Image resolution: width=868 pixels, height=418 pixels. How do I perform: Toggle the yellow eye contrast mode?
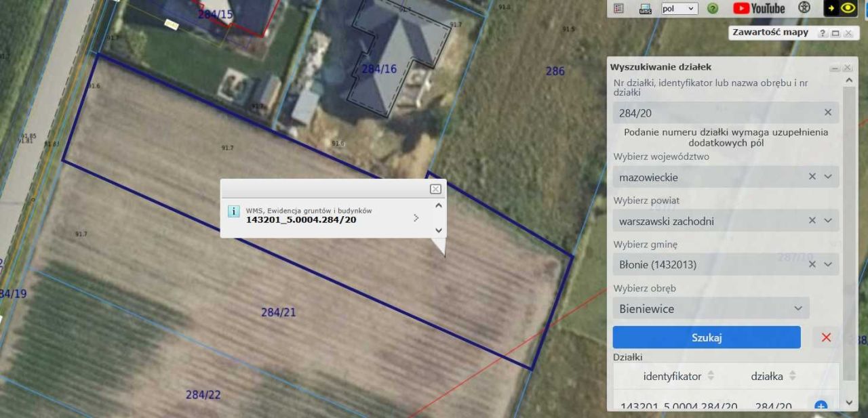pos(848,8)
